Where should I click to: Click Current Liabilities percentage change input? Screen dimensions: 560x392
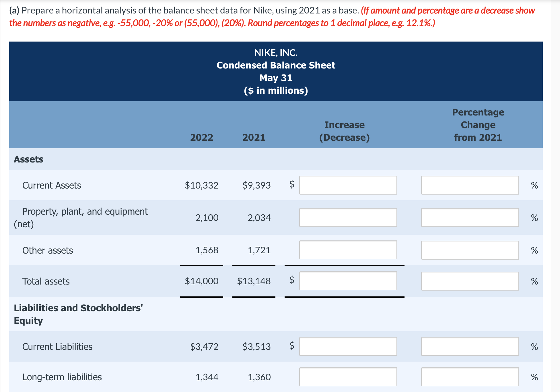tap(470, 346)
